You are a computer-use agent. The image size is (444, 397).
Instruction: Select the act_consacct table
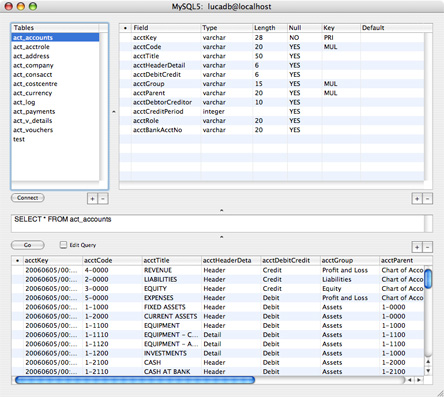55,75
